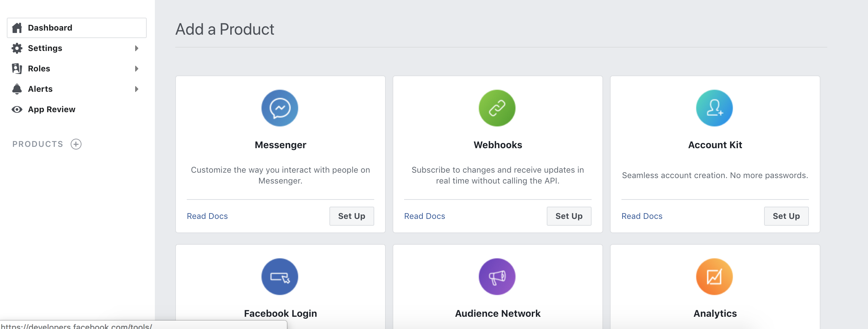The height and width of the screenshot is (329, 868).
Task: Click the Alerts bell icon
Action: (x=17, y=89)
